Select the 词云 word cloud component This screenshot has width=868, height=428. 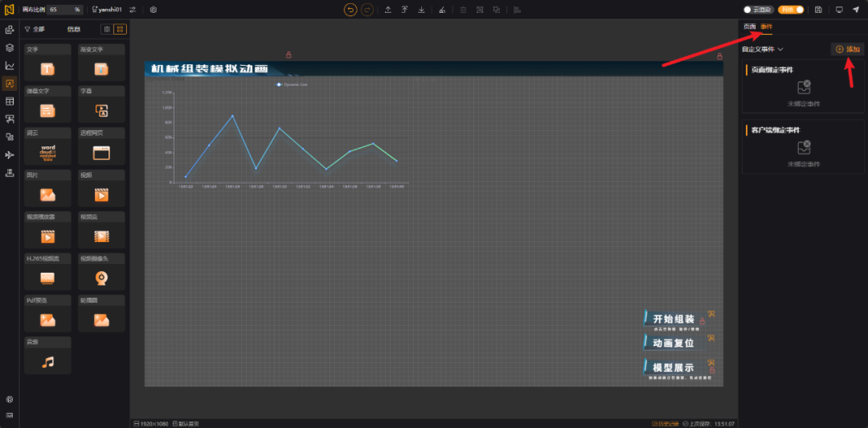pos(47,146)
